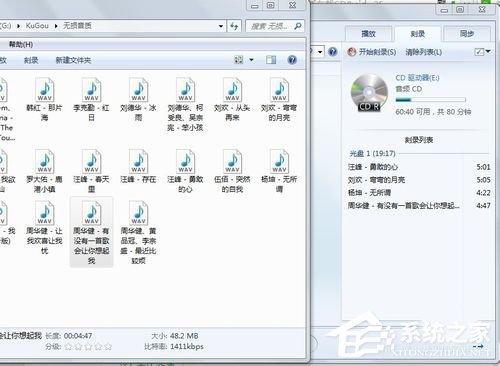This screenshot has height=366, width=500.
Task: Click the Explorer search input field
Action: click(270, 26)
